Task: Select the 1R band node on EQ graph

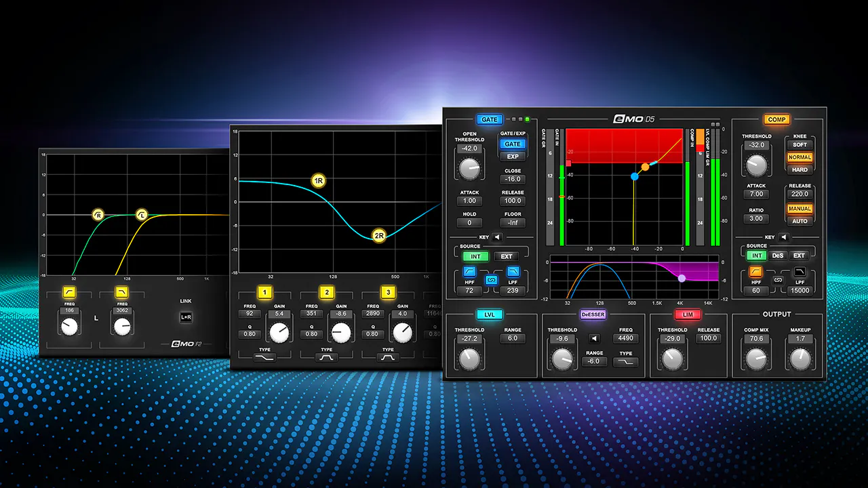Action: (x=319, y=181)
